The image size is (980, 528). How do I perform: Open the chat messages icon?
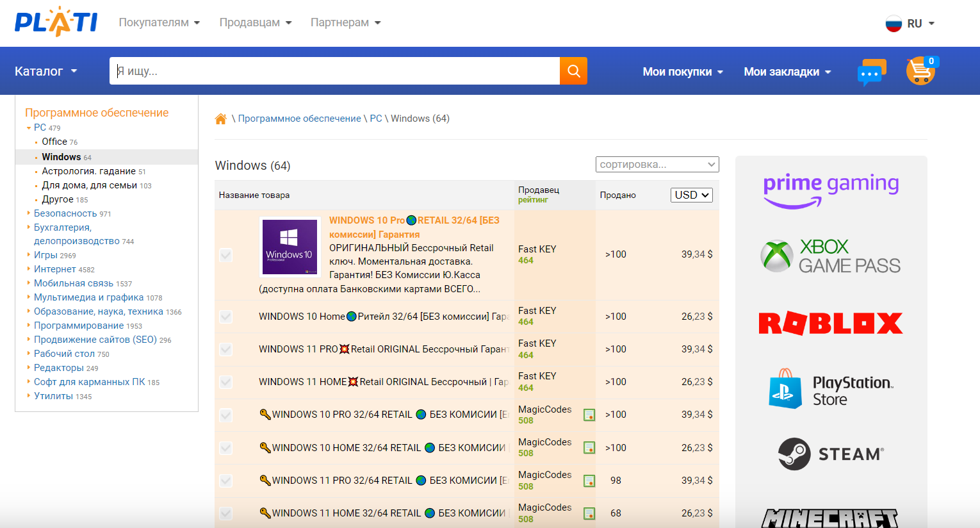click(x=872, y=72)
